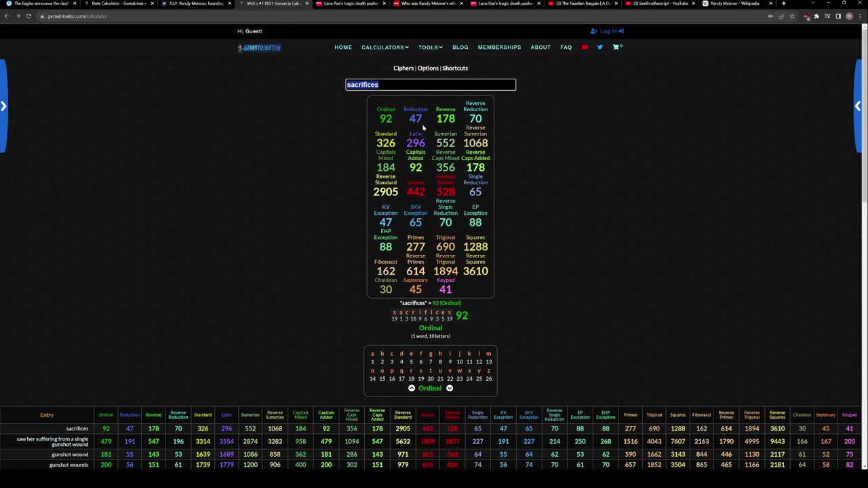Switch to the Date Calculator tab
Screen dimensions: 868x488
click(119, 3)
